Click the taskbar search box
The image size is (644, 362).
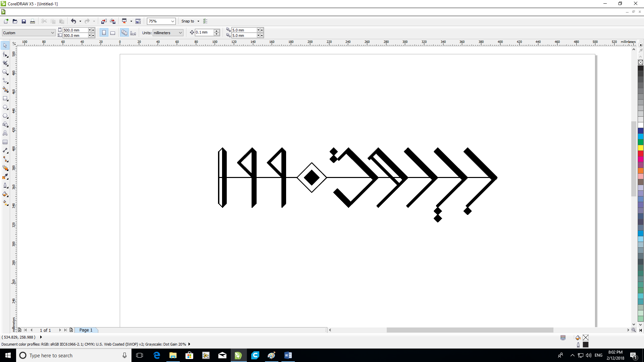(x=74, y=355)
